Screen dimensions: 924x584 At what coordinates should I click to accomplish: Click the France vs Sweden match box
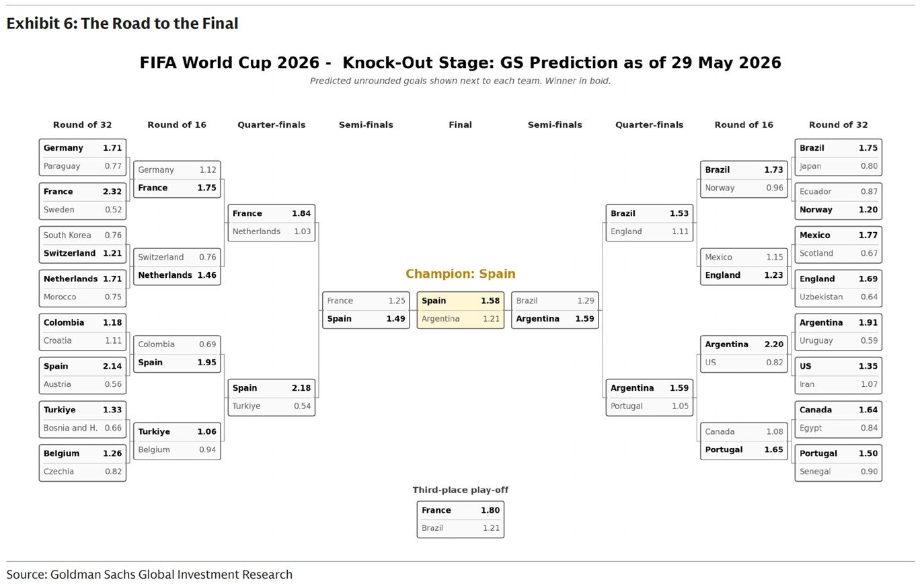pyautogui.click(x=83, y=201)
